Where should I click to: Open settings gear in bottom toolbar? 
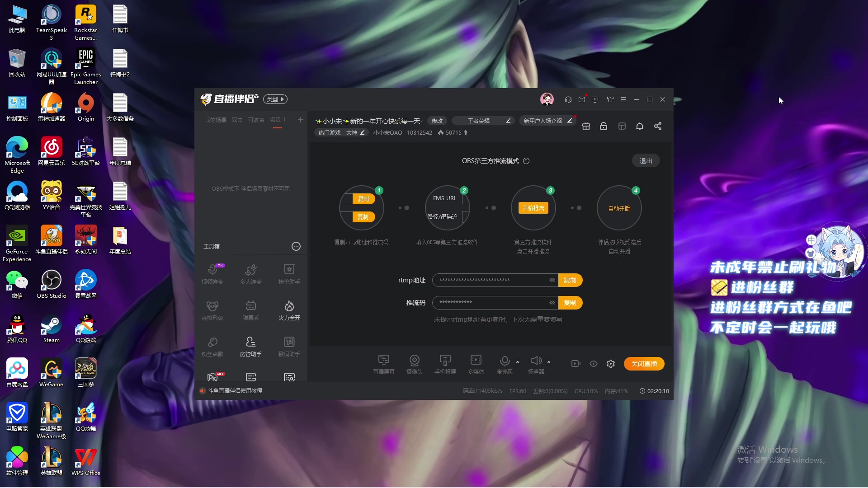click(x=611, y=364)
